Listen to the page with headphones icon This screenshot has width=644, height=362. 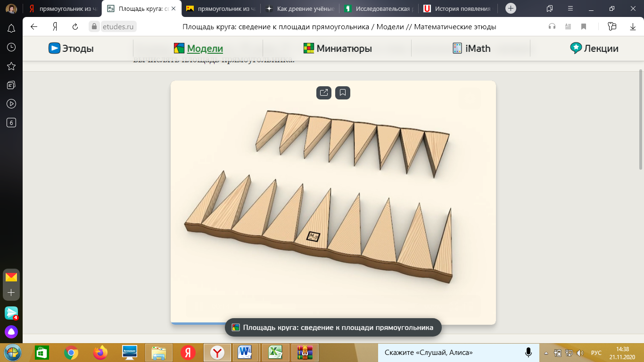coord(552,27)
